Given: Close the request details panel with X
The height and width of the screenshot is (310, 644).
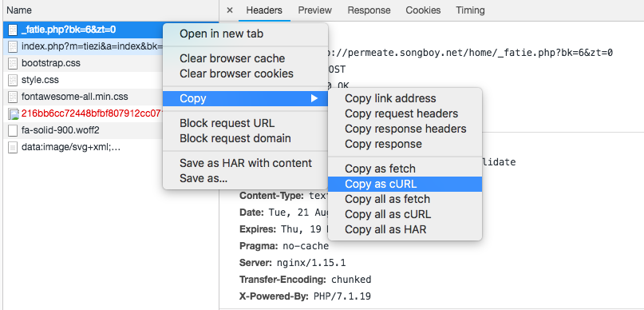Looking at the screenshot, I should (230, 10).
